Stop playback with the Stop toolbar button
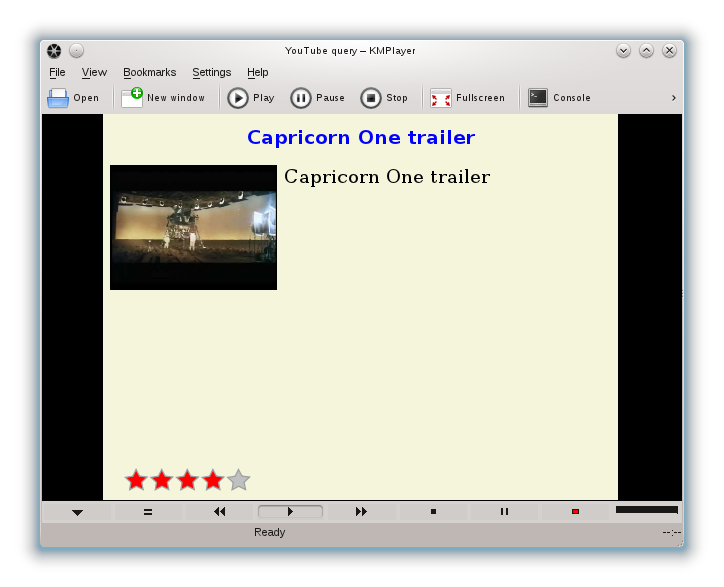The height and width of the screenshot is (587, 724). (x=384, y=98)
